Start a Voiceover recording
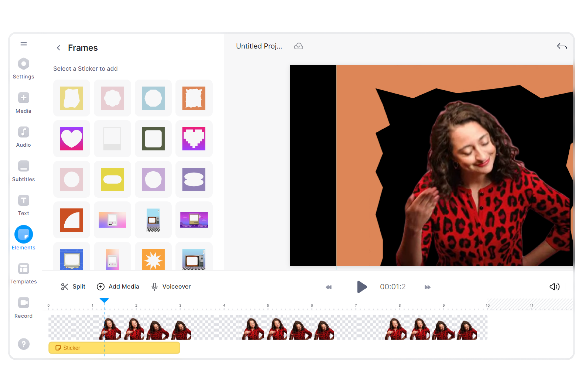Screen dimensions: 583x392 (x=171, y=287)
